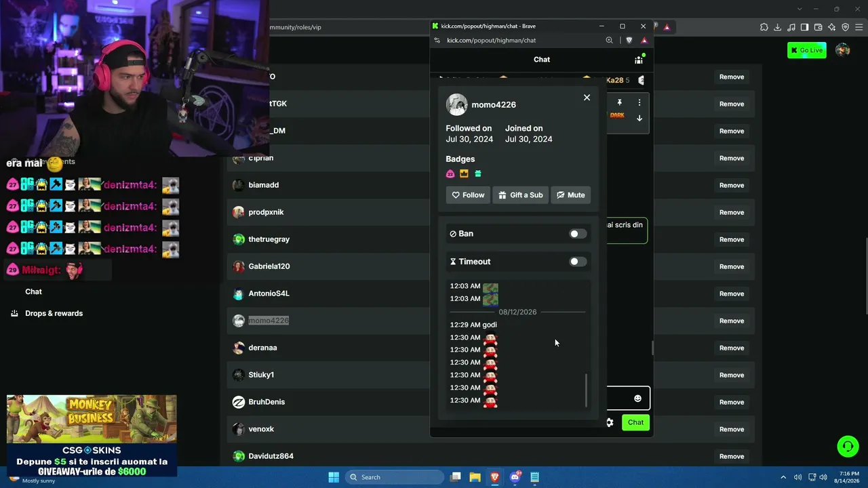Click Brave Shields icon in popout window

629,41
